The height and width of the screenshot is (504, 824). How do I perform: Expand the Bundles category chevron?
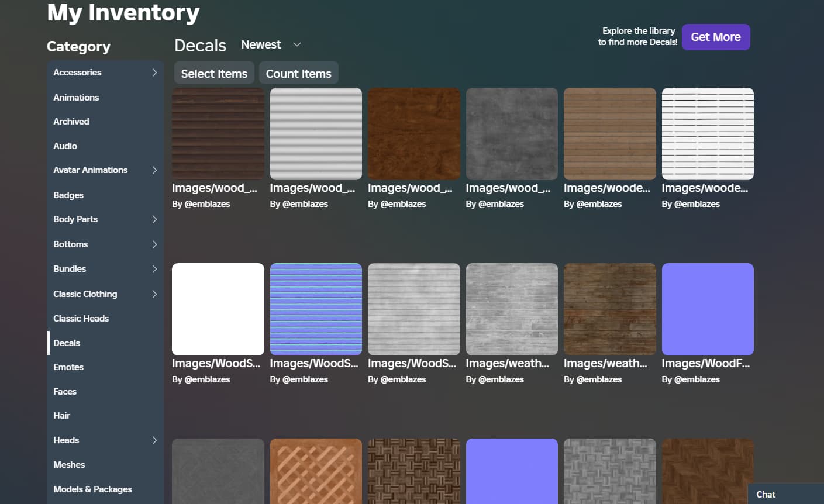[x=154, y=269]
